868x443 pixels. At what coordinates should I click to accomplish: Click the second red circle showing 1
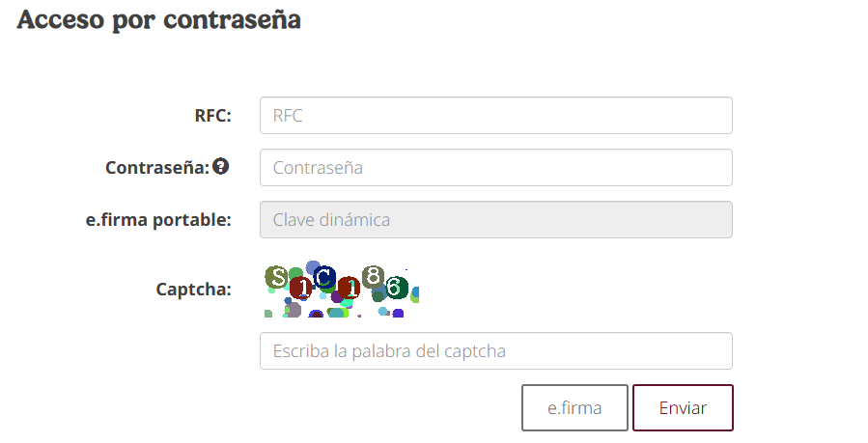(350, 289)
